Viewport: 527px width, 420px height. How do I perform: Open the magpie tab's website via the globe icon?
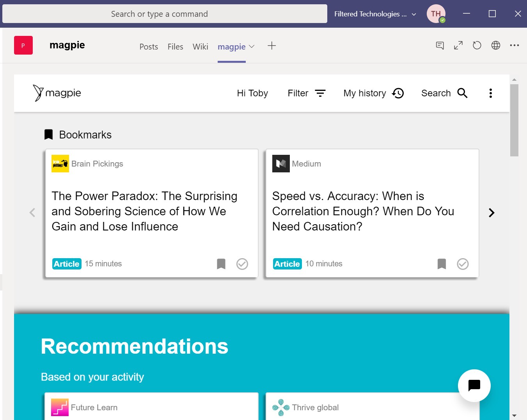(x=496, y=45)
